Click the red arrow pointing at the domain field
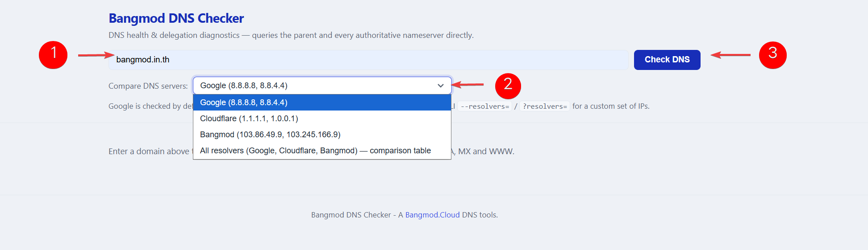The image size is (868, 250). [96, 55]
